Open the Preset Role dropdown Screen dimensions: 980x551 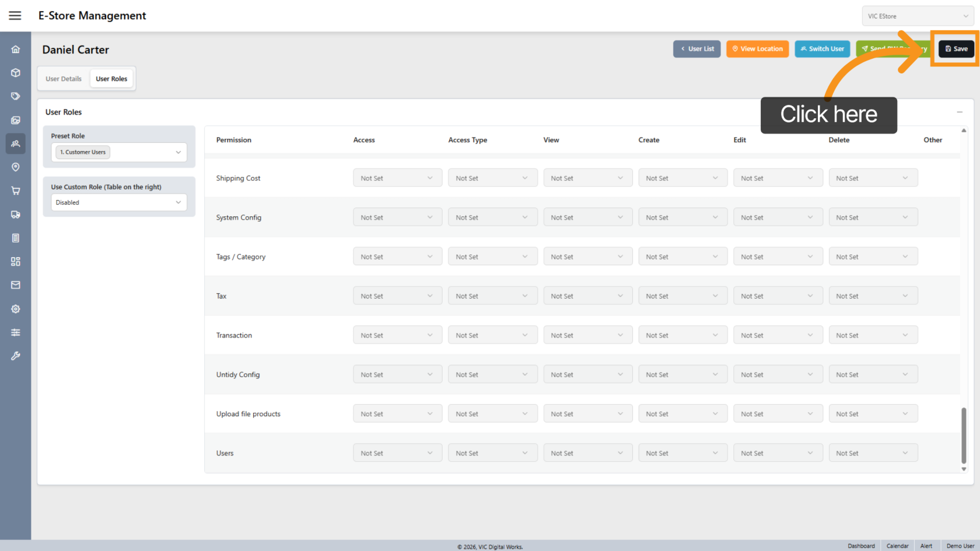pos(119,152)
